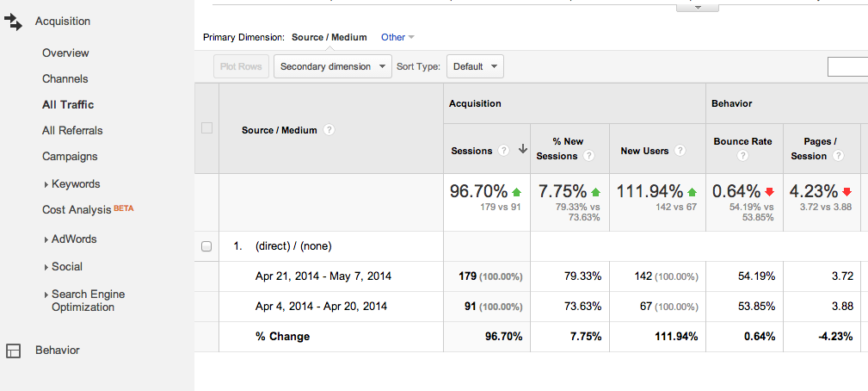Open the (direct) / (none) source link
The height and width of the screenshot is (391, 868).
(293, 246)
